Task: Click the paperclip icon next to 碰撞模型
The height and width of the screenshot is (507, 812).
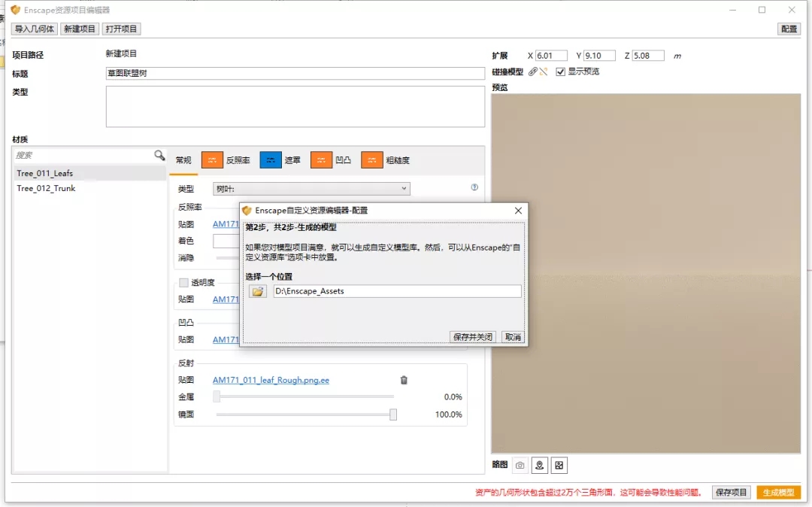Action: coord(533,71)
